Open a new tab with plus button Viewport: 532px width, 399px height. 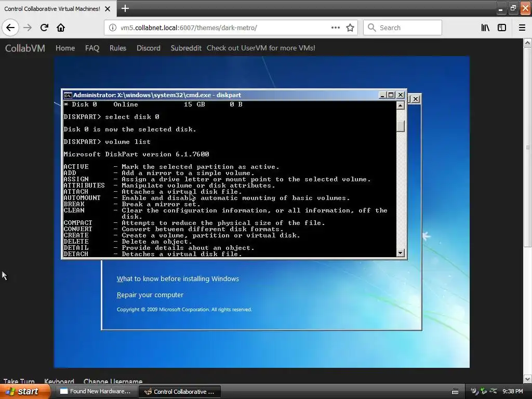125,8
